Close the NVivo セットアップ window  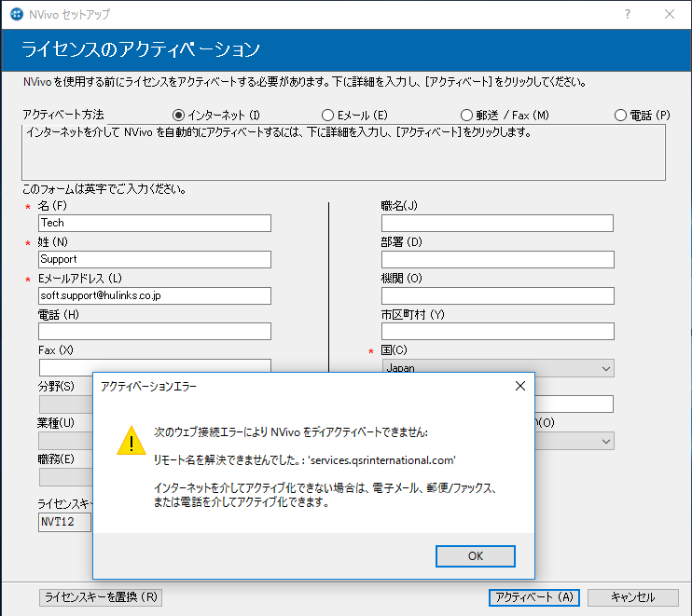point(669,14)
